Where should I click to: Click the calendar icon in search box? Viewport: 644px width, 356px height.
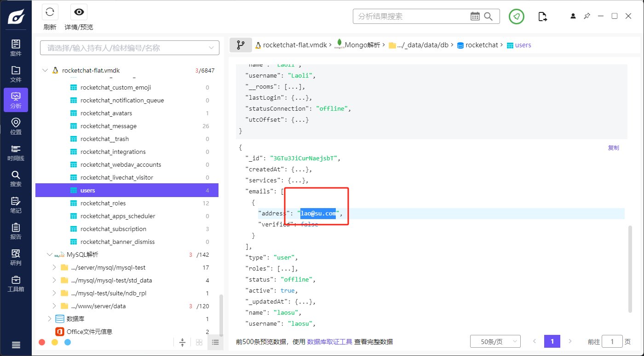pyautogui.click(x=475, y=17)
